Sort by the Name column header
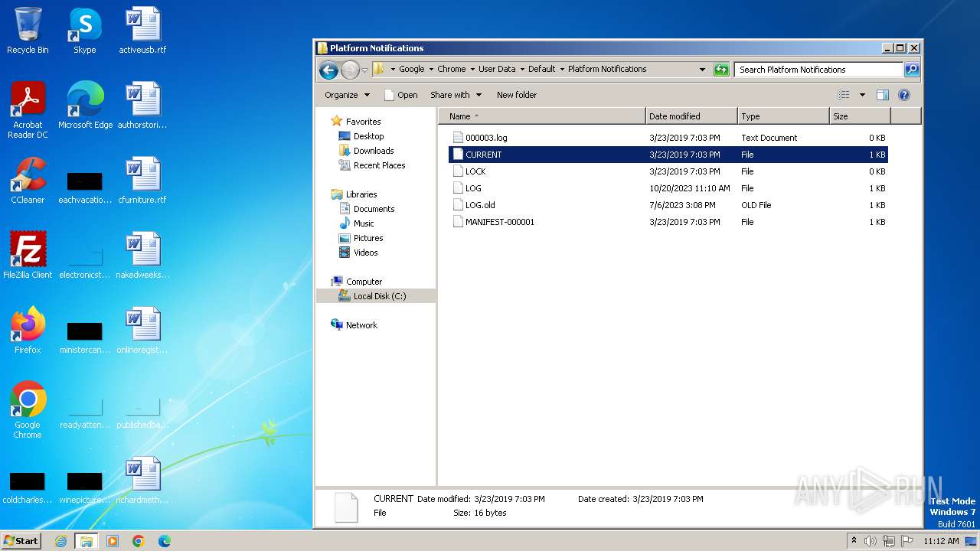The width and height of the screenshot is (980, 551). 542,116
